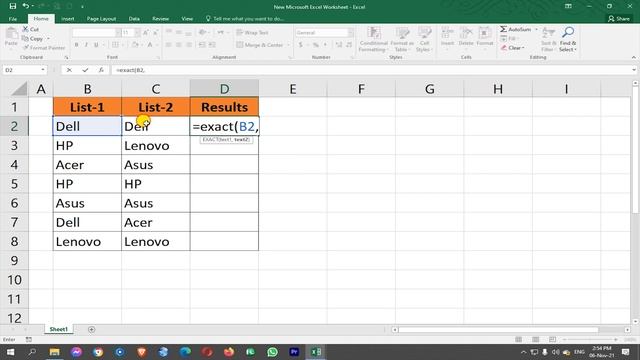
Task: Open the Borders options
Action: tap(116, 45)
